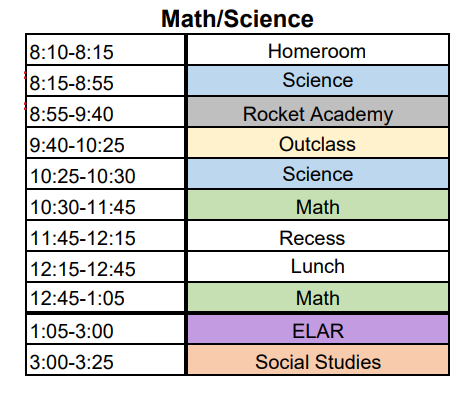Select the 8:55-9:40 time cell
This screenshot has width=469, height=399.
pos(105,112)
